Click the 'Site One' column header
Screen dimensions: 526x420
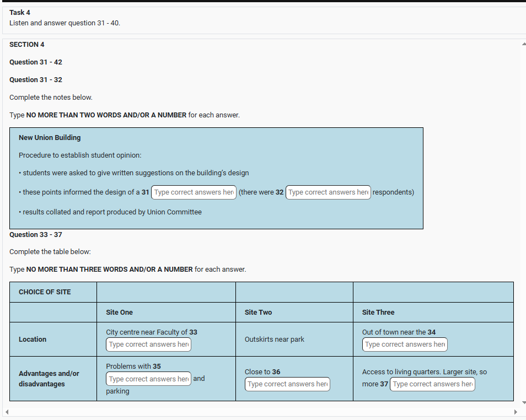[120, 313]
